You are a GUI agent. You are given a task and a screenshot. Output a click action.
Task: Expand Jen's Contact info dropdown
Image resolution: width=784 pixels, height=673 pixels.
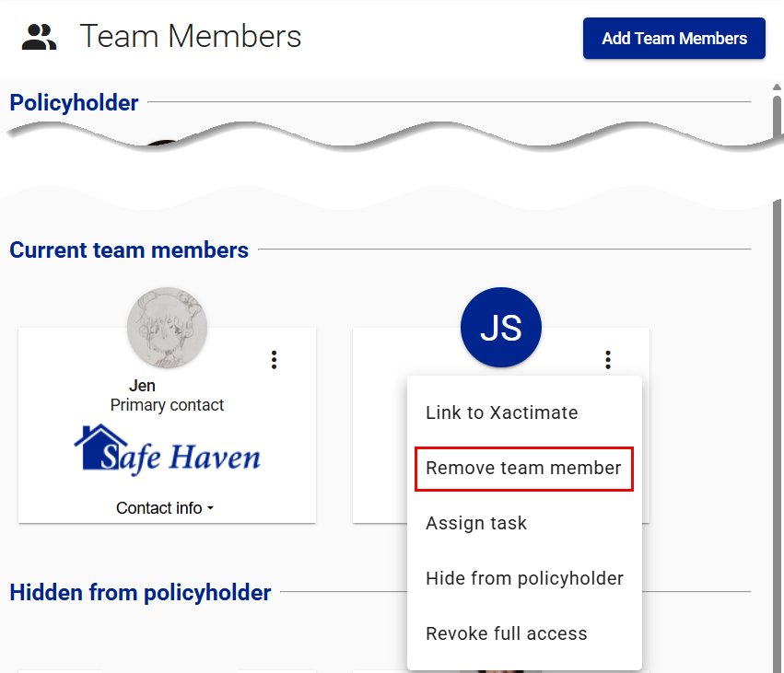click(165, 508)
